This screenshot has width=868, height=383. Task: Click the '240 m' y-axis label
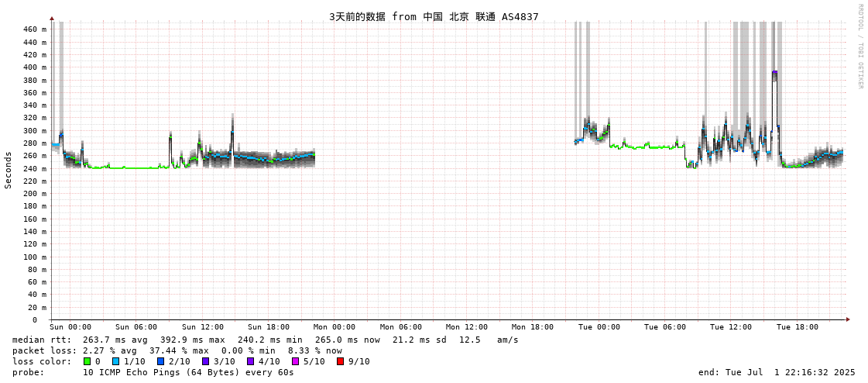point(36,168)
